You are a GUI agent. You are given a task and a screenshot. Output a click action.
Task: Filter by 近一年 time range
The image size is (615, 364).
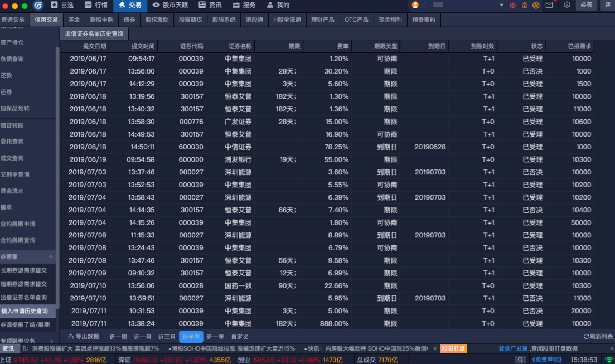(x=215, y=337)
